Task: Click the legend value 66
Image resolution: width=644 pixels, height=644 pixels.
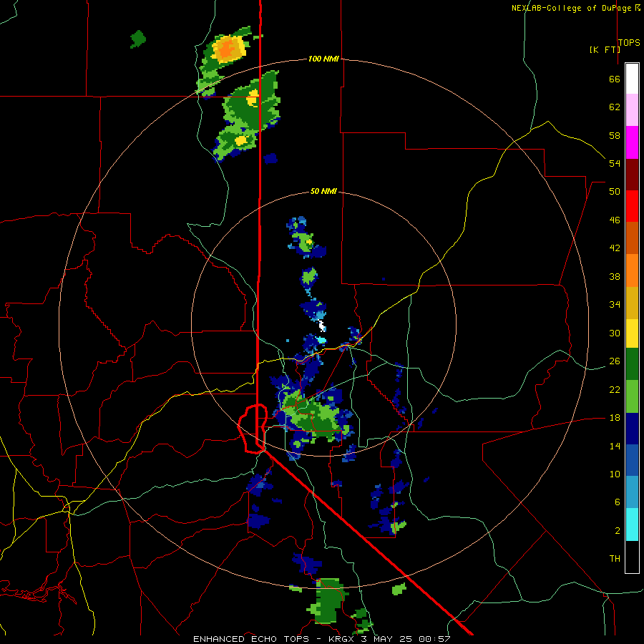Action: click(615, 79)
